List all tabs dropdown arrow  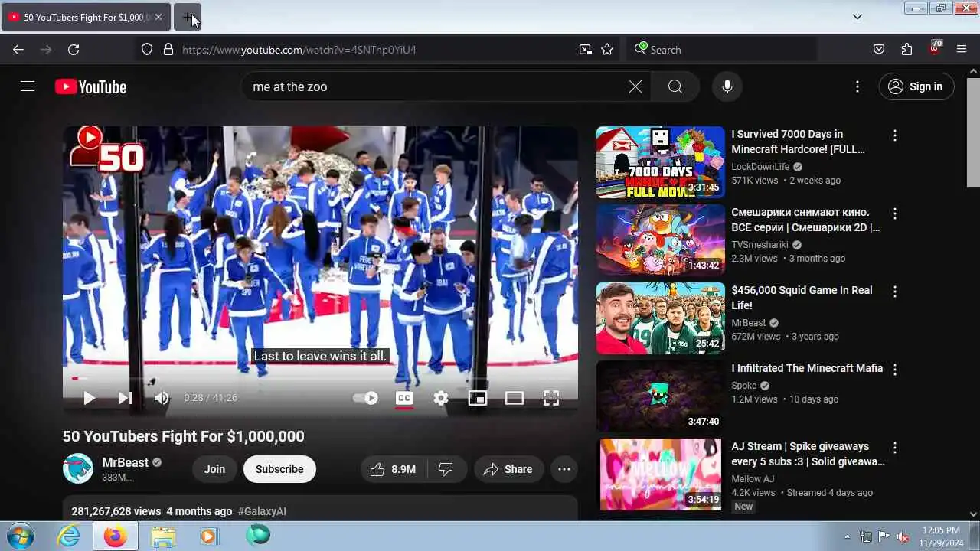click(x=857, y=17)
